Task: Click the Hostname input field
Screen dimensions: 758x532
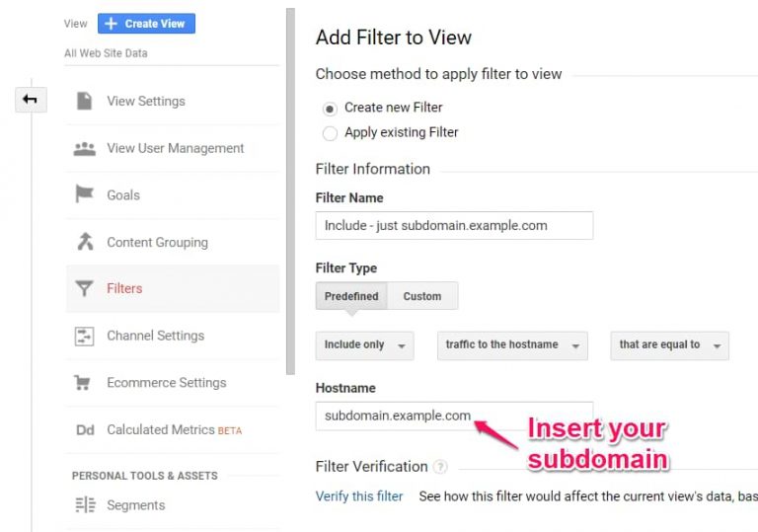Action: [454, 416]
